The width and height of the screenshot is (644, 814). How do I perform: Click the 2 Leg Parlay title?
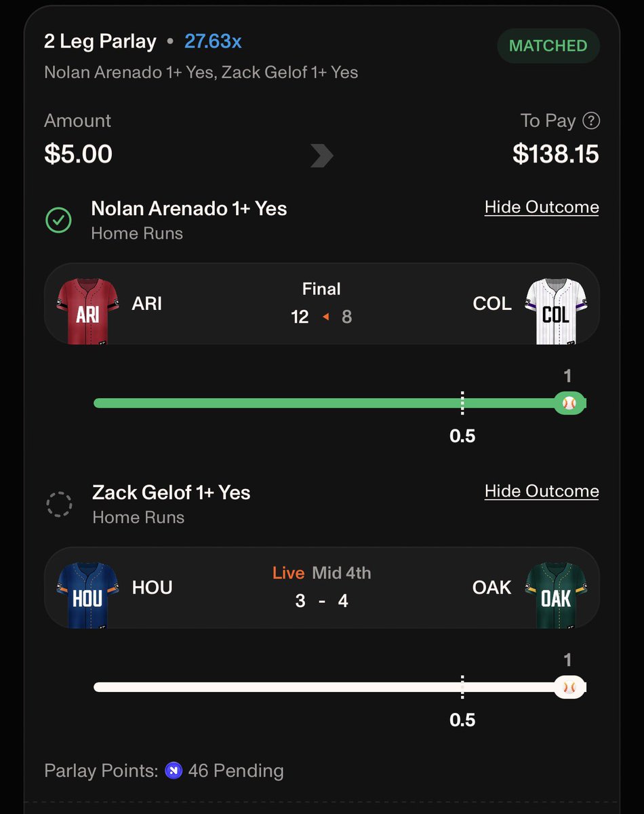pos(100,41)
